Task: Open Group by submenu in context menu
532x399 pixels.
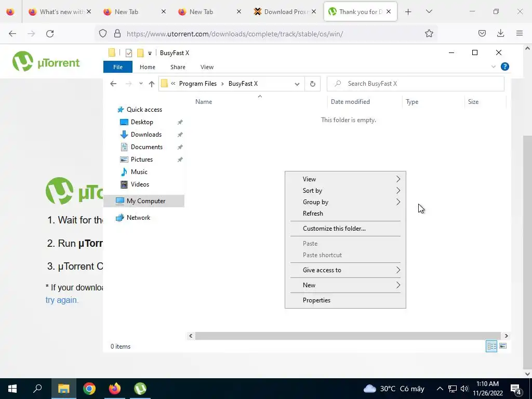Action: (x=345, y=202)
